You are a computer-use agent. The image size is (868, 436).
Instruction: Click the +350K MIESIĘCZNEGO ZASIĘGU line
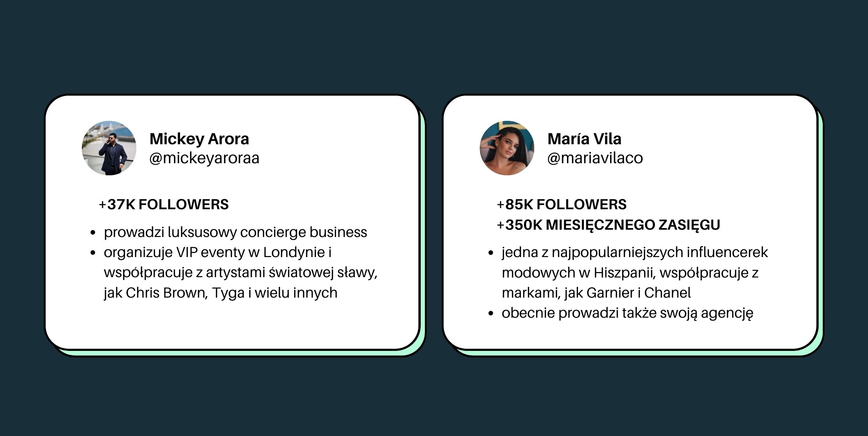tap(608, 225)
